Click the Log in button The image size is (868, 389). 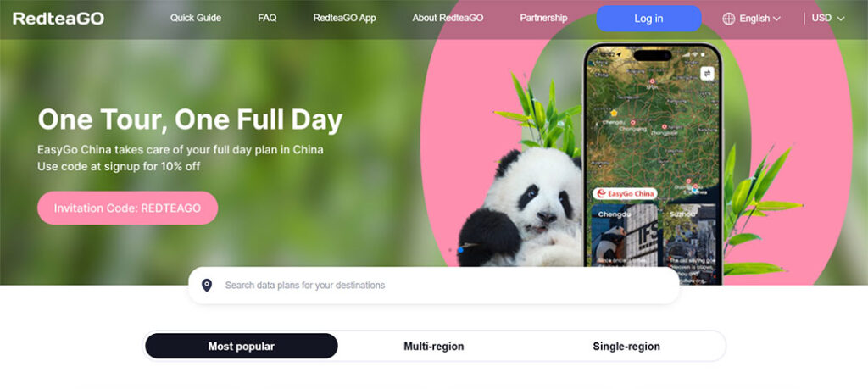click(648, 19)
